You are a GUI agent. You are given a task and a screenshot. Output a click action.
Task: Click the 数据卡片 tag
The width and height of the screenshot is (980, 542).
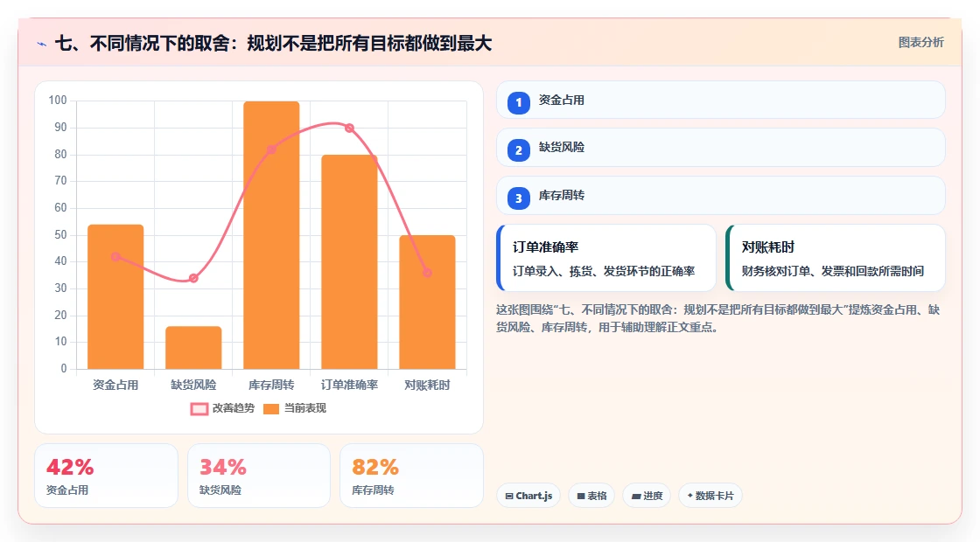pyautogui.click(x=710, y=496)
